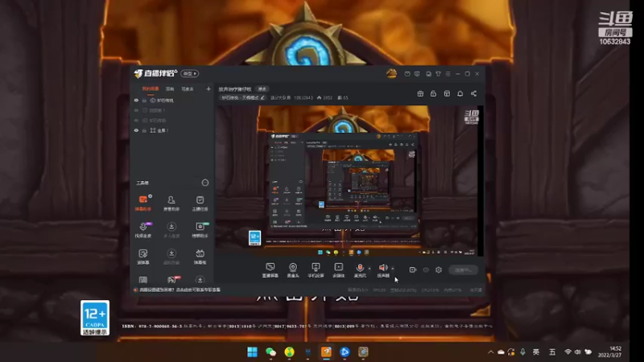Click the heat count 3953
The image size is (644, 362).
pos(325,97)
